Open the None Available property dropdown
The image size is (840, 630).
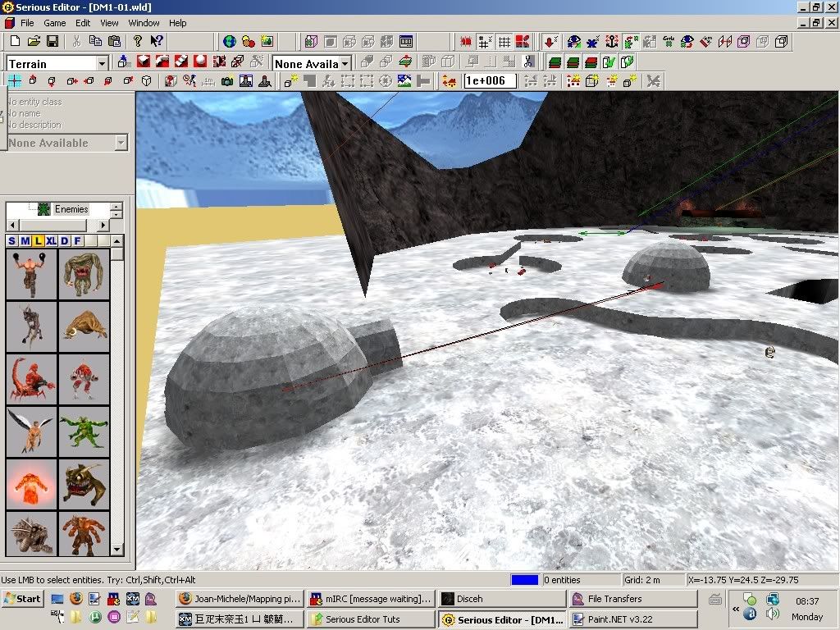coord(121,143)
